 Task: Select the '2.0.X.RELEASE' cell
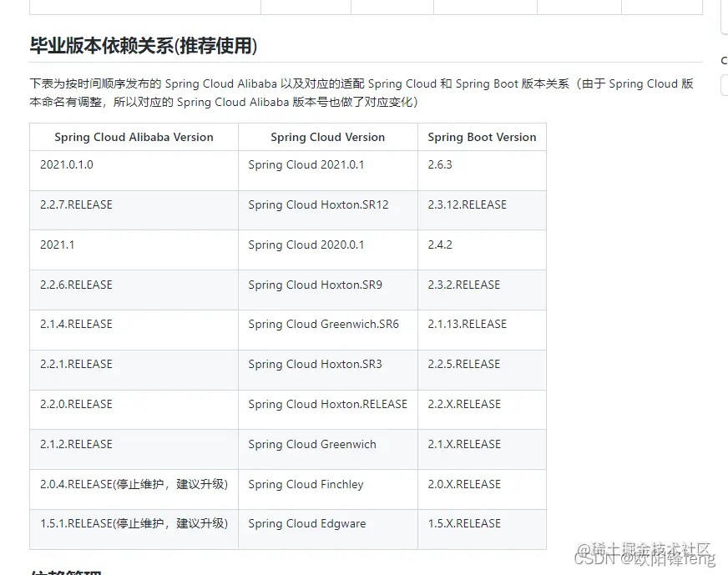pyautogui.click(x=482, y=490)
